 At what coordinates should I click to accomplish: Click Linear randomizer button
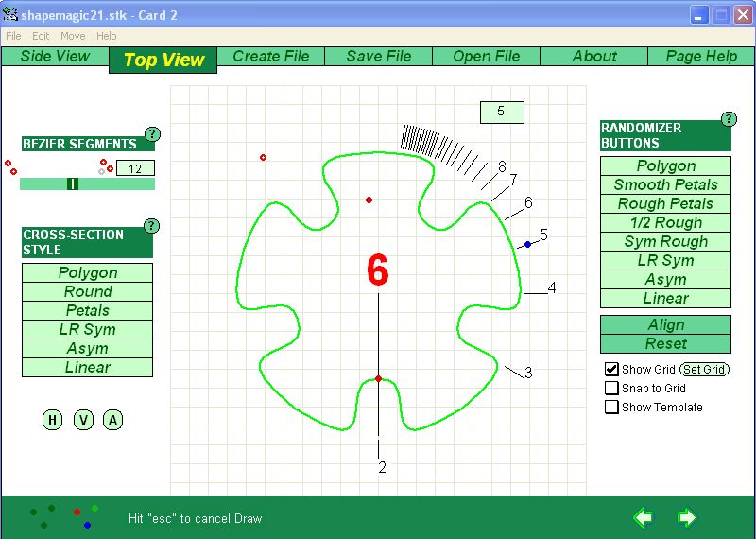[666, 298]
